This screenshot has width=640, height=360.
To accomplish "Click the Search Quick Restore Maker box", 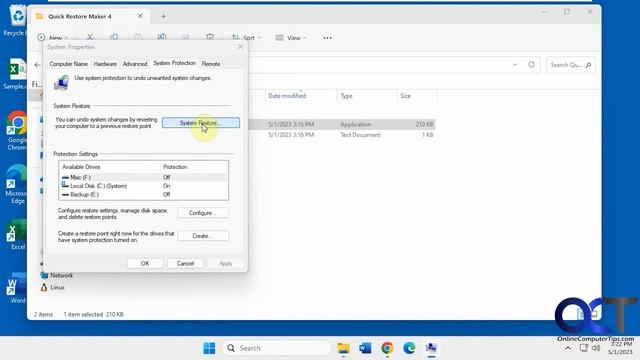I will (570, 65).
